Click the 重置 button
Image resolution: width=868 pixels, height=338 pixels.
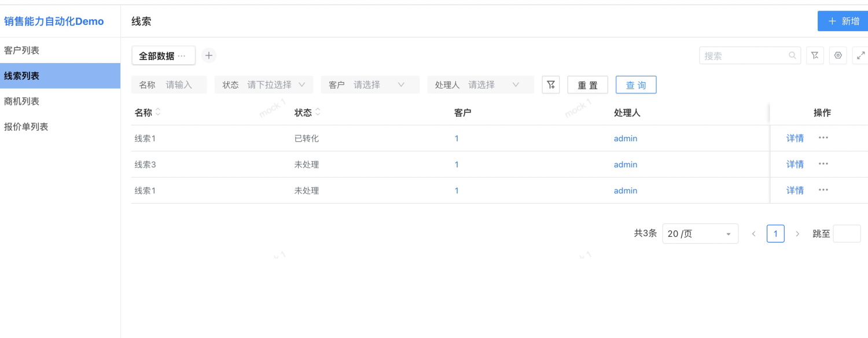point(587,84)
